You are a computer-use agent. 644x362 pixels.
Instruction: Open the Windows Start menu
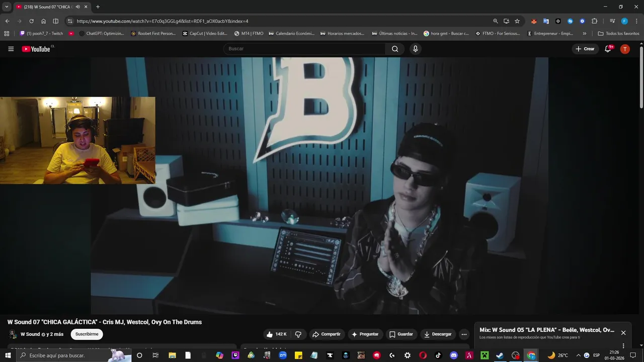point(8,355)
